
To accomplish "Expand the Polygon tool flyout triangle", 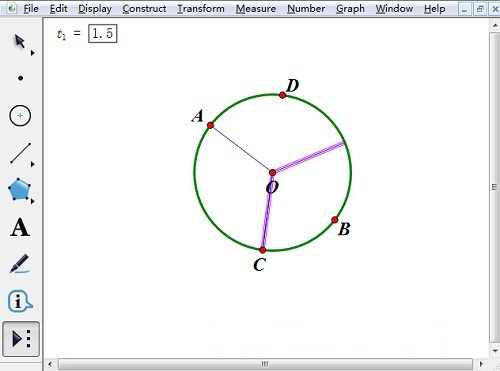I will 32,201.
